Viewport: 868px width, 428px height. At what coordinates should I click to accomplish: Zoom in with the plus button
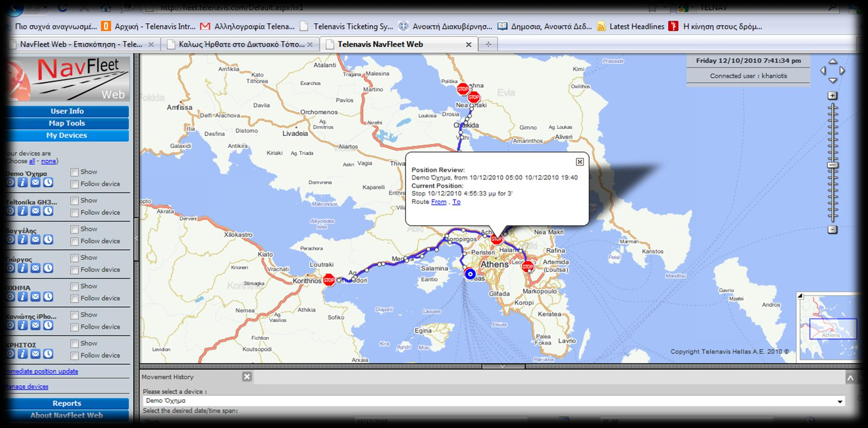coord(832,96)
